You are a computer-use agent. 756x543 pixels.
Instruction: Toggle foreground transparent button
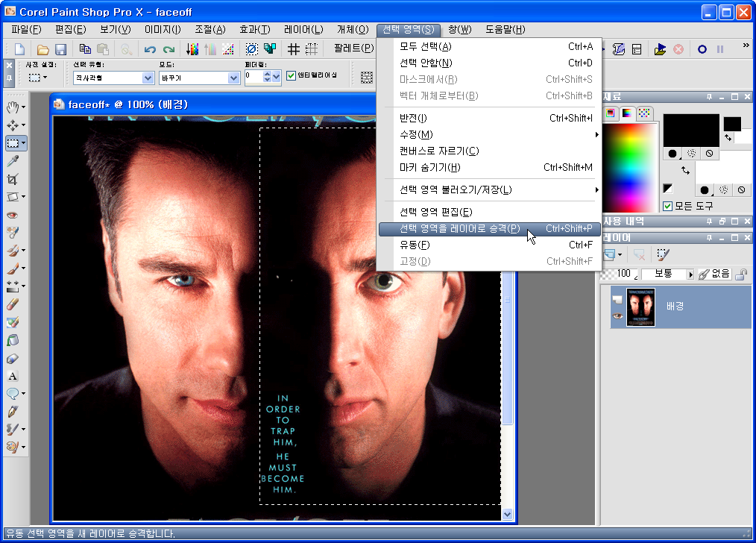pyautogui.click(x=709, y=154)
